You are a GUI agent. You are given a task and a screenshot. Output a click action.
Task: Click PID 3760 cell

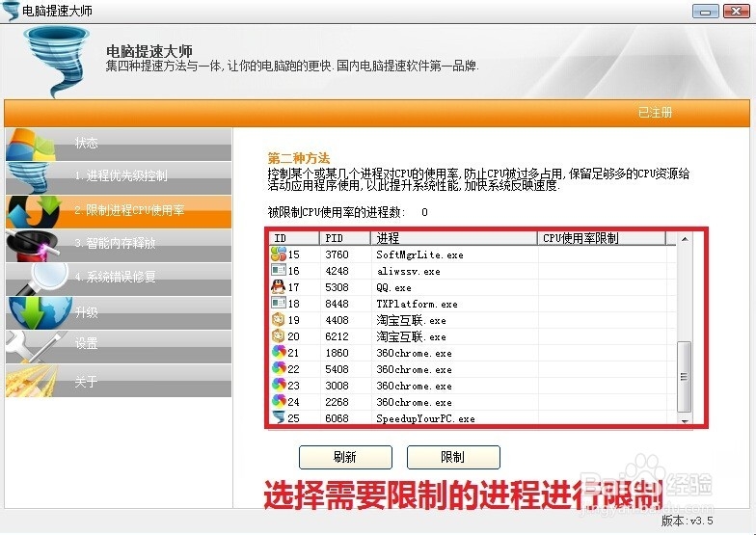pyautogui.click(x=337, y=254)
